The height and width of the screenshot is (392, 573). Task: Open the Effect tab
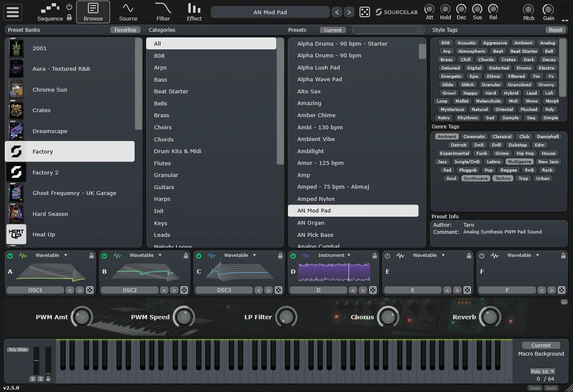[x=194, y=12]
